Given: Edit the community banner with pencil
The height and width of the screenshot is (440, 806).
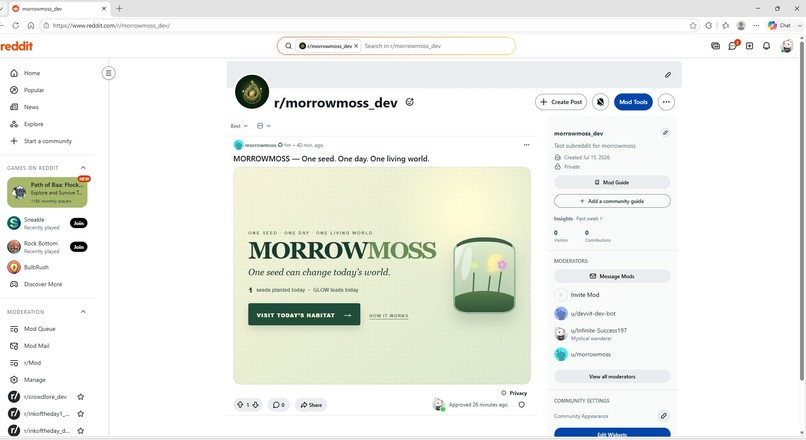Looking at the screenshot, I should pyautogui.click(x=668, y=75).
